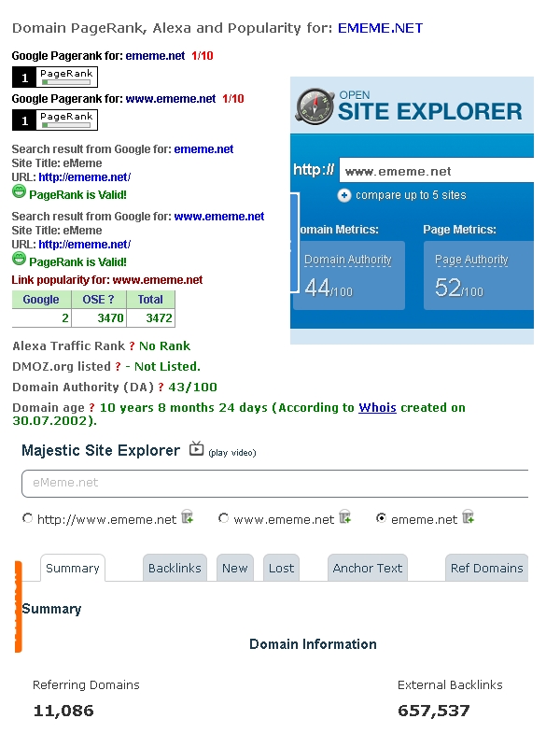The image size is (560, 747).
Task: Click add icon next to ememe.net option
Action: tap(469, 516)
